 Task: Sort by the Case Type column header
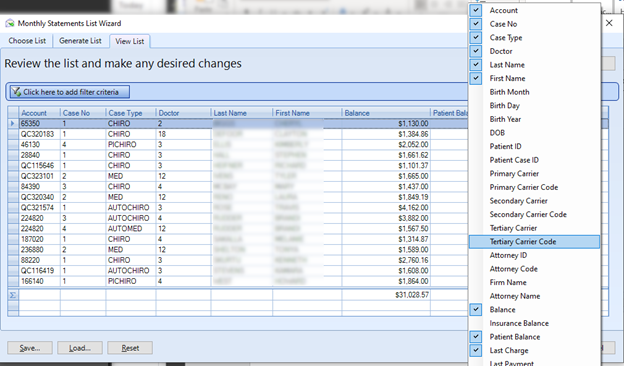coord(131,113)
